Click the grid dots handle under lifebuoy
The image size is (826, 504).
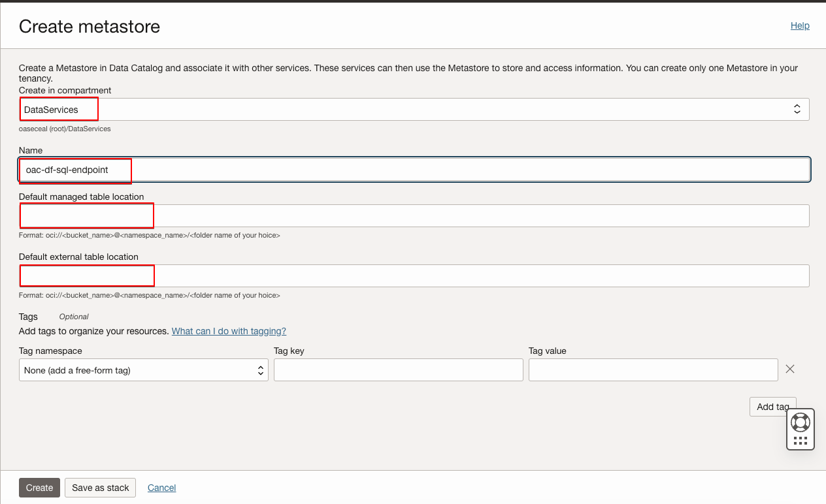(800, 441)
